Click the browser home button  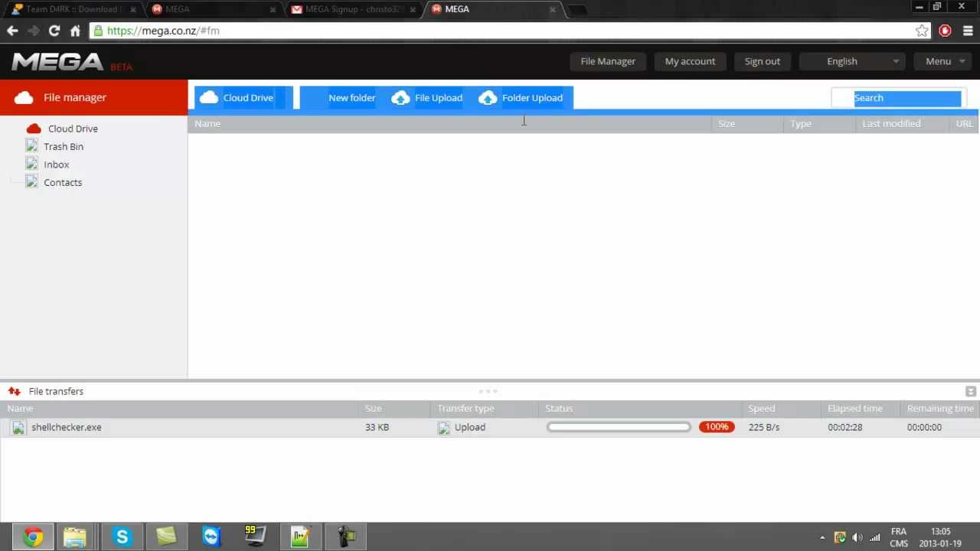click(x=75, y=31)
